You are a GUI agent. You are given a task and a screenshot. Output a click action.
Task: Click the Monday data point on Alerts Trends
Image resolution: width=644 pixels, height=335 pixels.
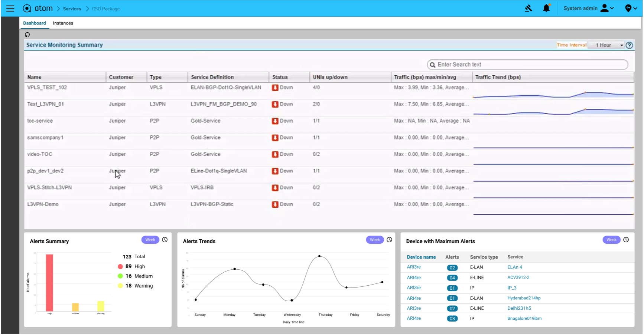coord(235,269)
